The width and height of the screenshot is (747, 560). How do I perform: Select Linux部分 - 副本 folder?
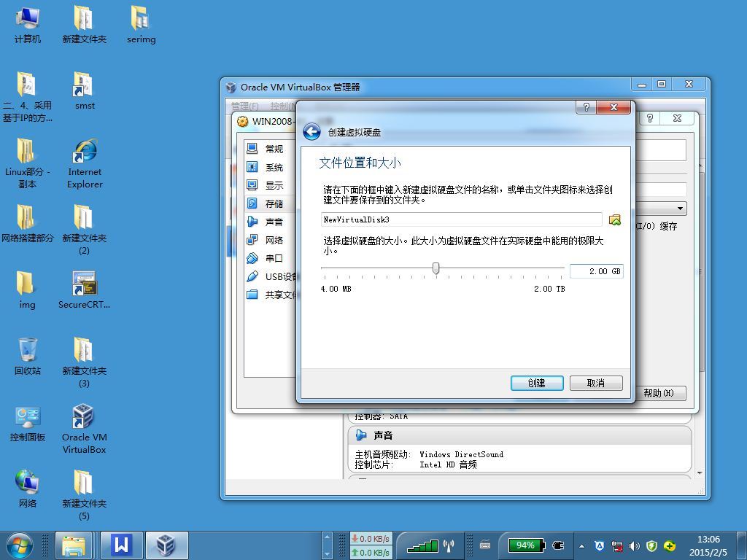point(27,163)
